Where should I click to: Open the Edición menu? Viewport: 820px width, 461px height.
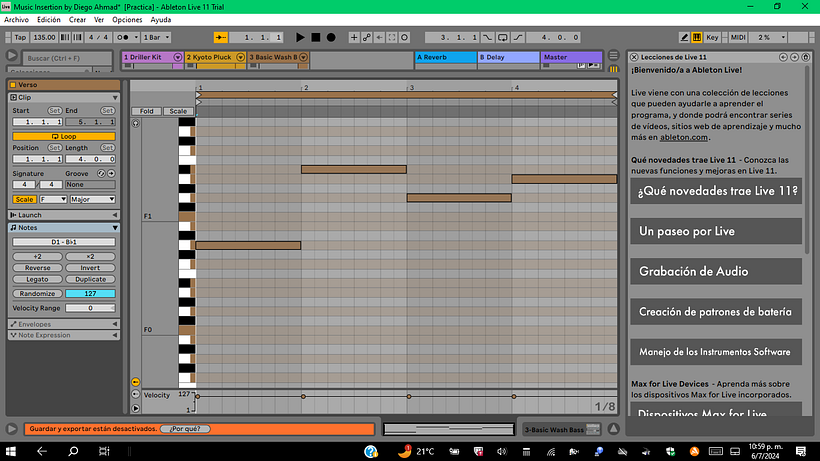click(49, 19)
